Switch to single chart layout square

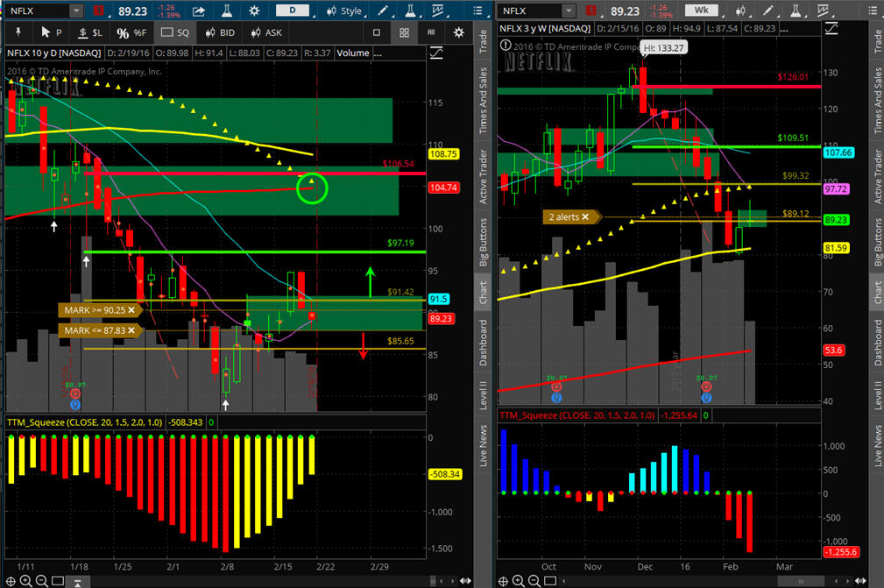pyautogui.click(x=377, y=32)
